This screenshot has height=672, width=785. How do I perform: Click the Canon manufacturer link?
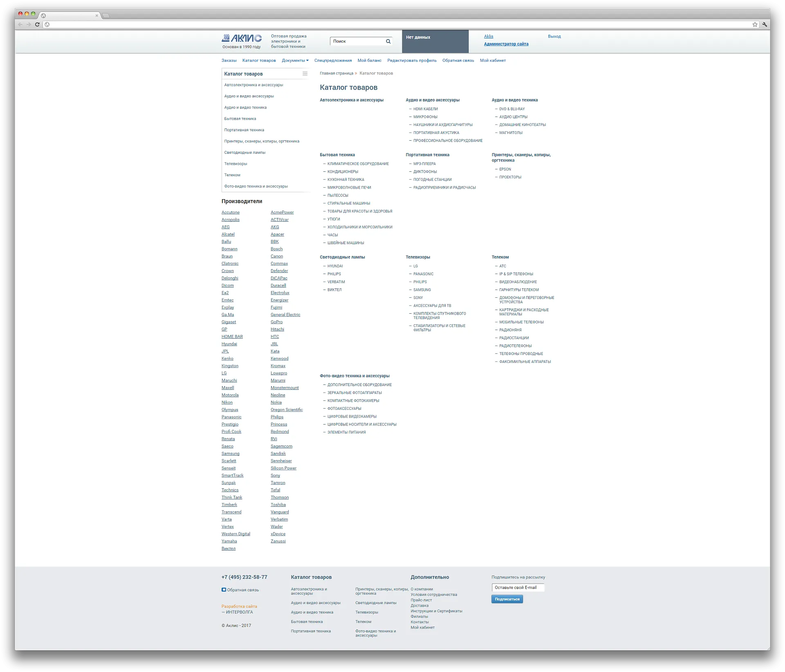tap(276, 256)
